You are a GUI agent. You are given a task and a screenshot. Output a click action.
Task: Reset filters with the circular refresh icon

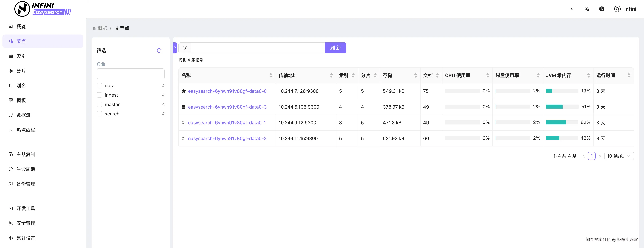point(159,51)
